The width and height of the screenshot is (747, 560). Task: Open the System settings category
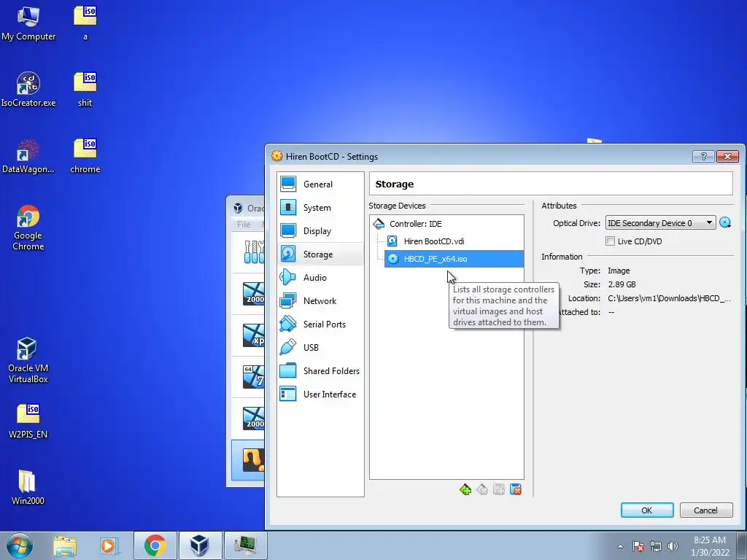320,207
